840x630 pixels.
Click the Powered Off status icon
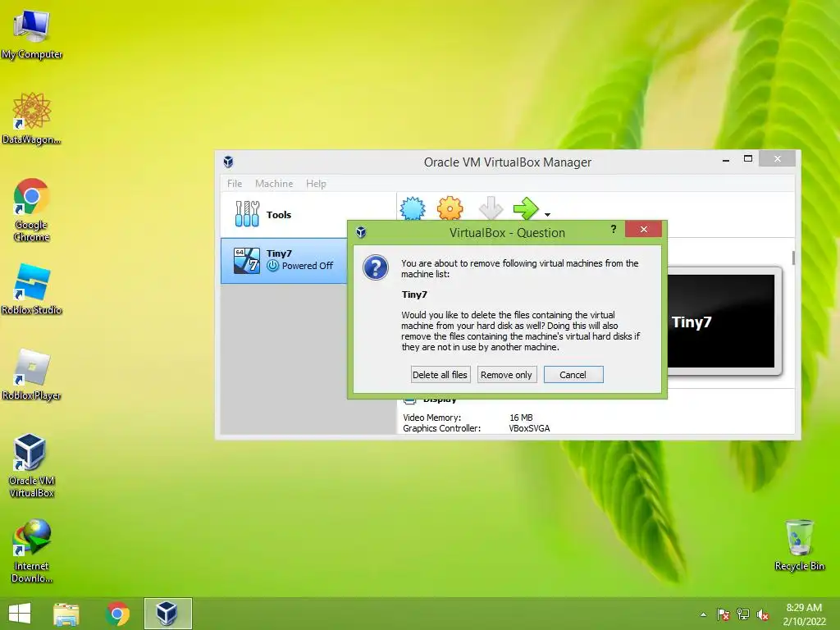point(272,266)
